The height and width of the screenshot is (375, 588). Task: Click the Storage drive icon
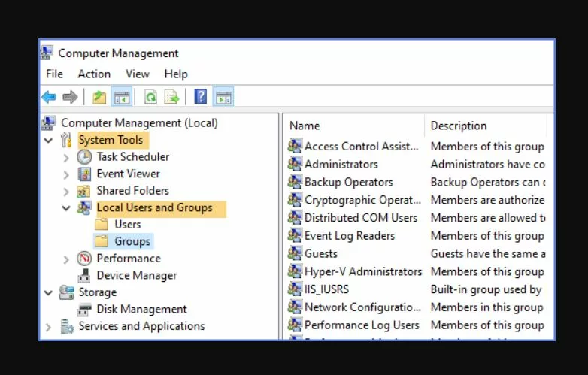point(67,292)
